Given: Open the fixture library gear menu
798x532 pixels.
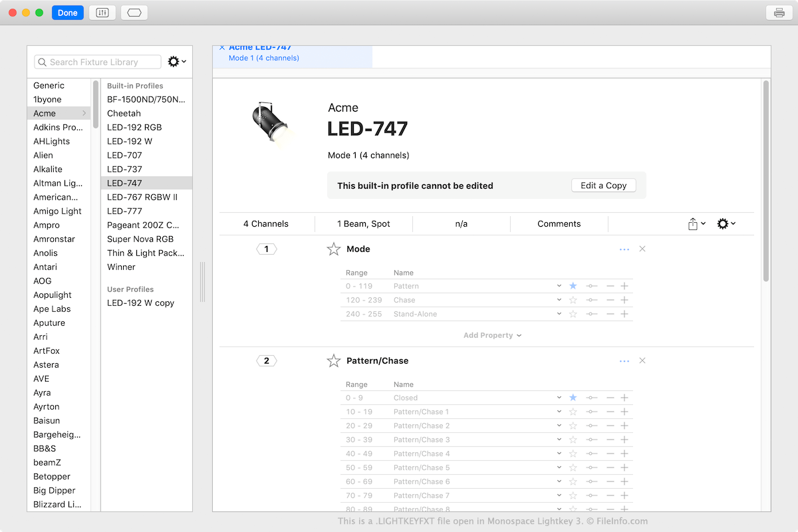Looking at the screenshot, I should click(176, 62).
